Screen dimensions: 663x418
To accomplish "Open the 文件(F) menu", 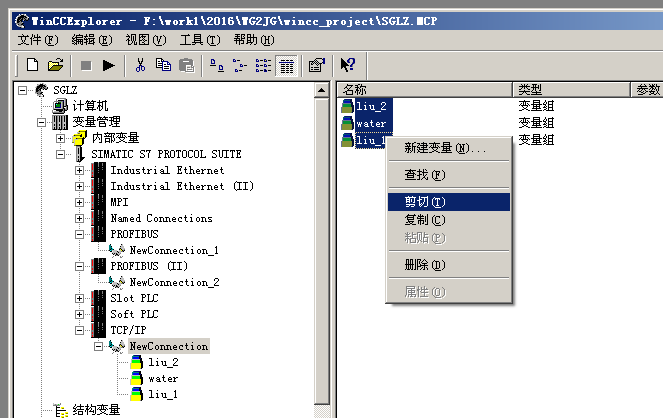I will [38, 40].
